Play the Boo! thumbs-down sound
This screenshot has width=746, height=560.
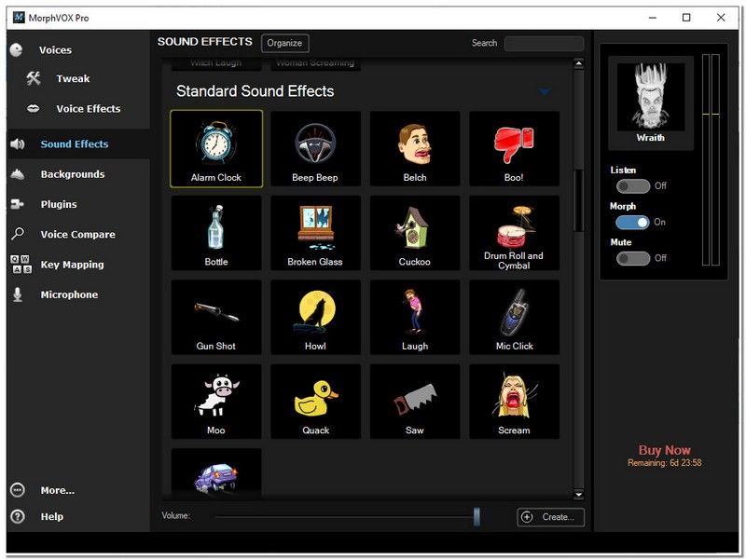pyautogui.click(x=515, y=149)
